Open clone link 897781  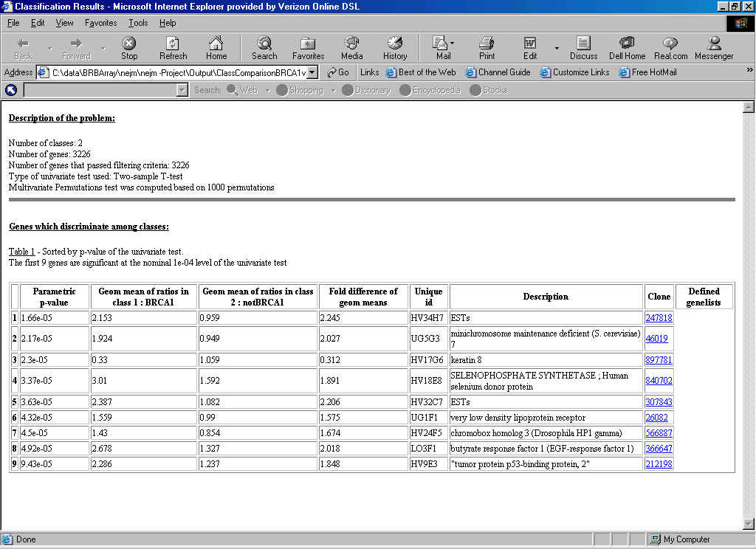click(659, 359)
